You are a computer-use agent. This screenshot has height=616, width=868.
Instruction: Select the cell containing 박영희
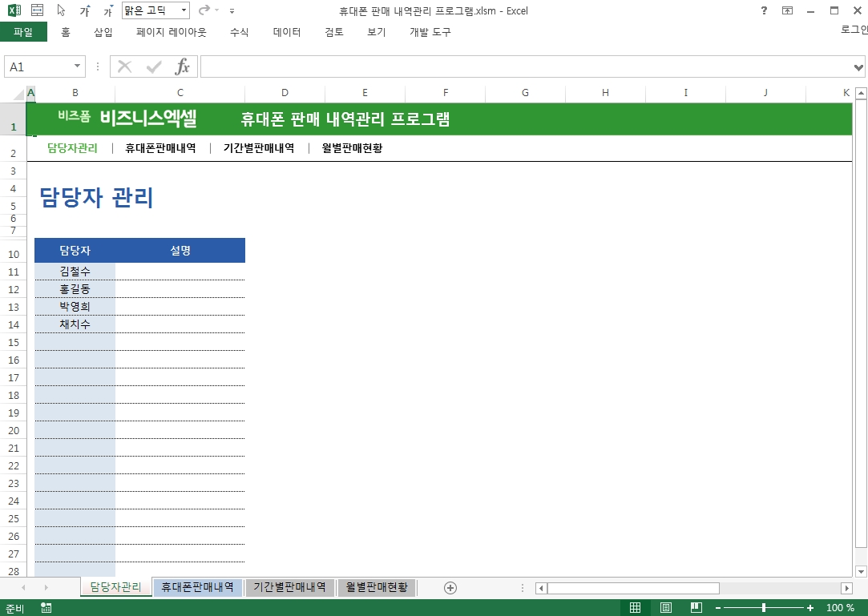(x=75, y=307)
